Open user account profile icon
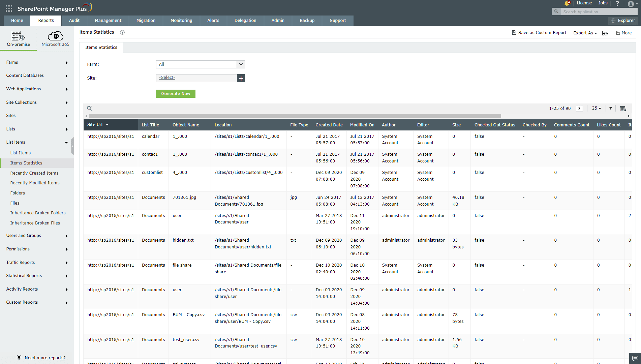Image resolution: width=641 pixels, height=364 pixels. coord(631,4)
